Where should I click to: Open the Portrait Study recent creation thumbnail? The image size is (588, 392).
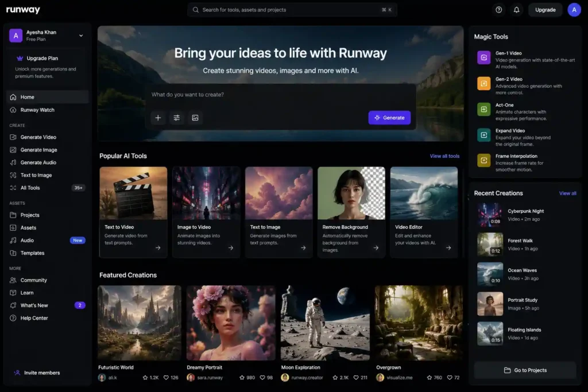click(490, 304)
